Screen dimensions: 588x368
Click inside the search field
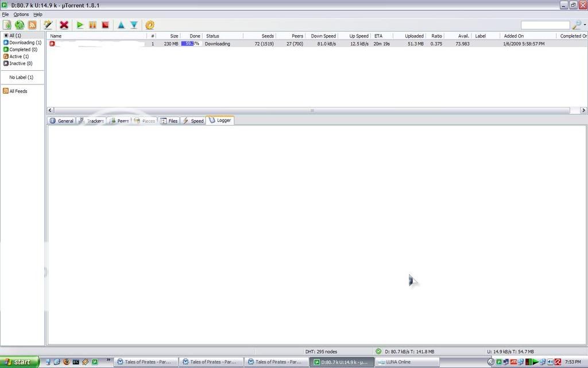(x=546, y=25)
